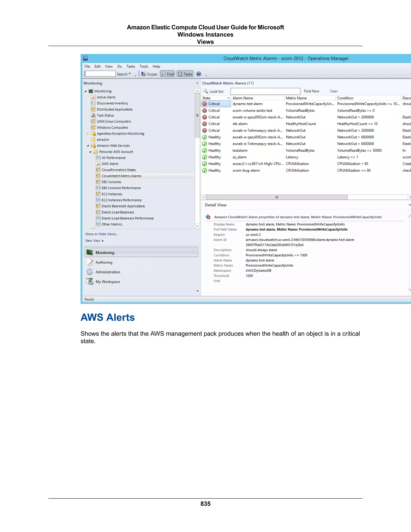
Task: Click the Clear link
Action: coord(334,91)
